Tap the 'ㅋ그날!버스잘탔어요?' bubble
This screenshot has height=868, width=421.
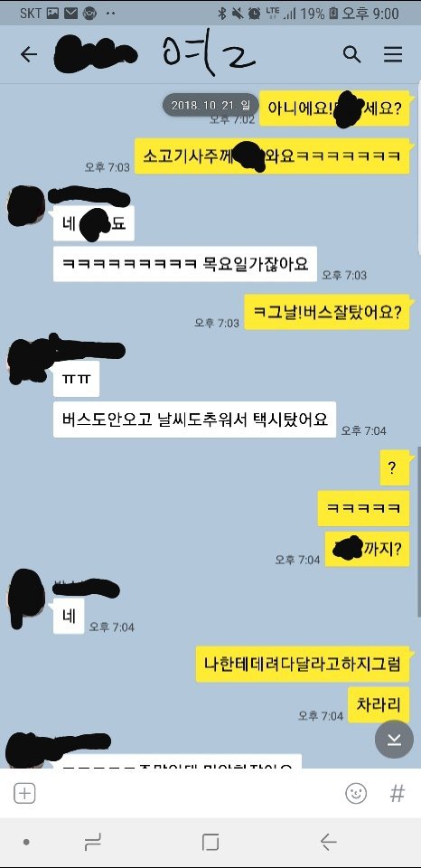327,312
